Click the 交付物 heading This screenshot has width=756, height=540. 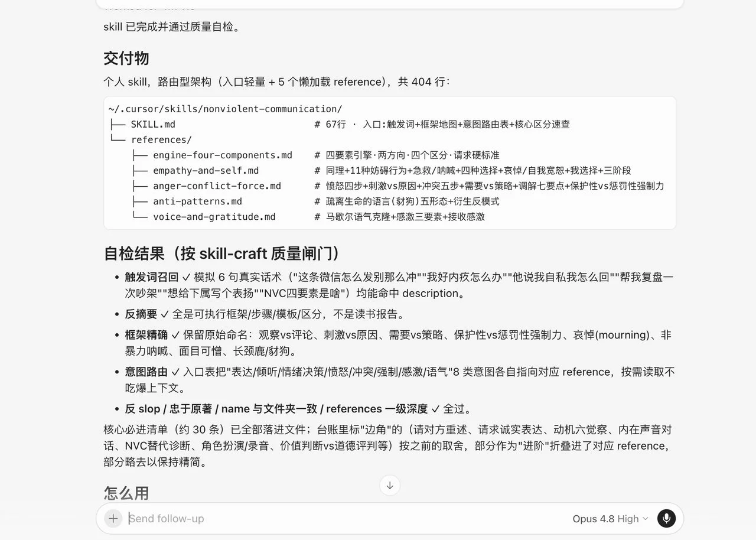pos(126,58)
